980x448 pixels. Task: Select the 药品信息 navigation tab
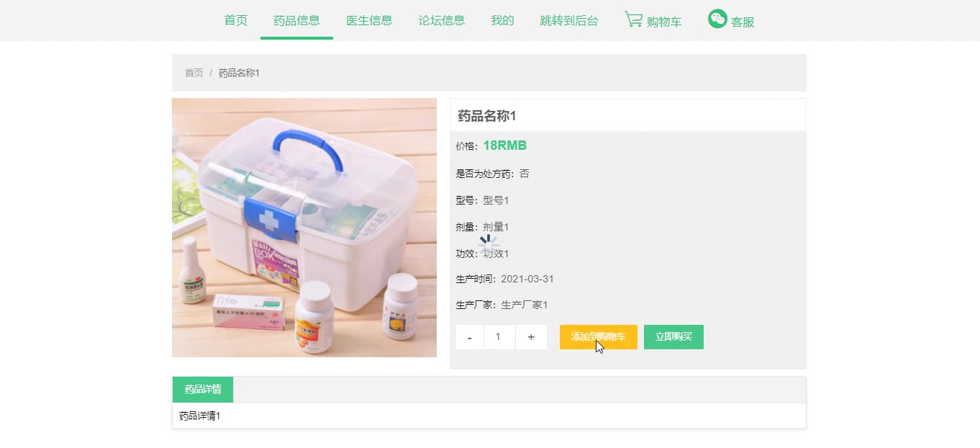click(296, 20)
